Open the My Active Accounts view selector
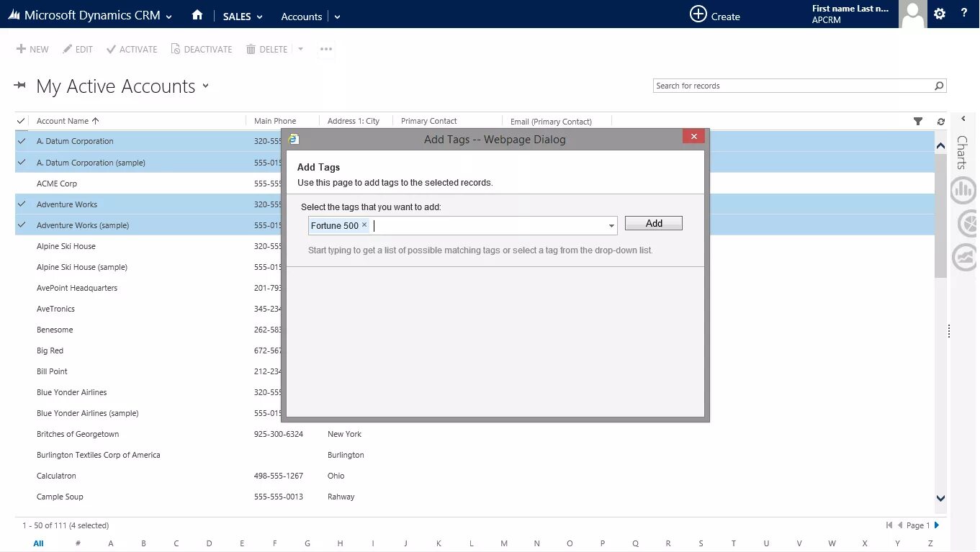The image size is (980, 552). (205, 86)
